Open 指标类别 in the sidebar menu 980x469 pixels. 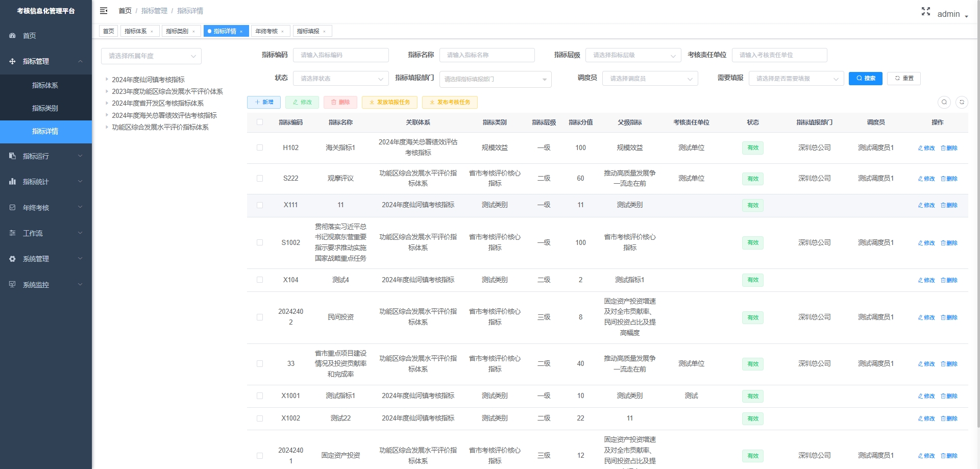tap(45, 108)
